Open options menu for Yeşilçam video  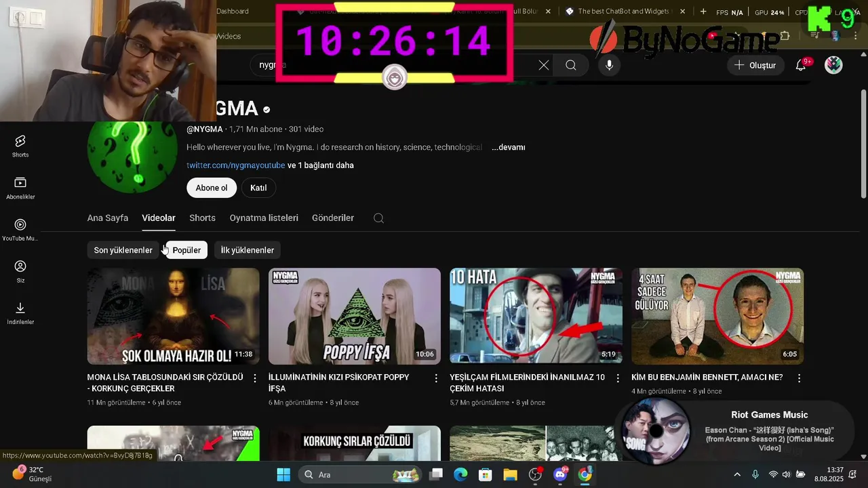[617, 378]
